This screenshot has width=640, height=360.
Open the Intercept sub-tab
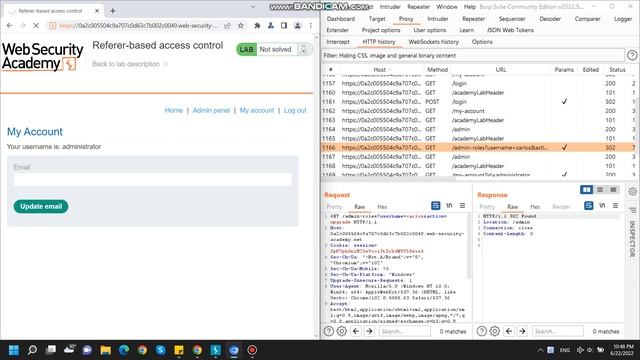(338, 42)
